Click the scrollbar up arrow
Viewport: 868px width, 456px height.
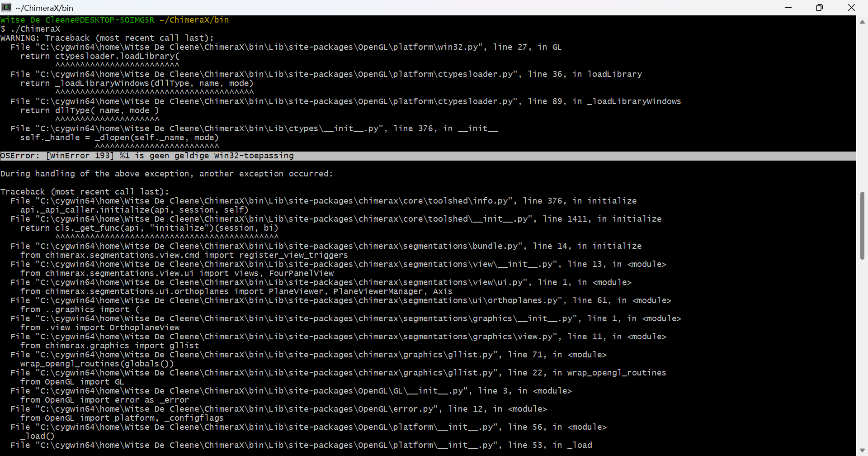862,22
